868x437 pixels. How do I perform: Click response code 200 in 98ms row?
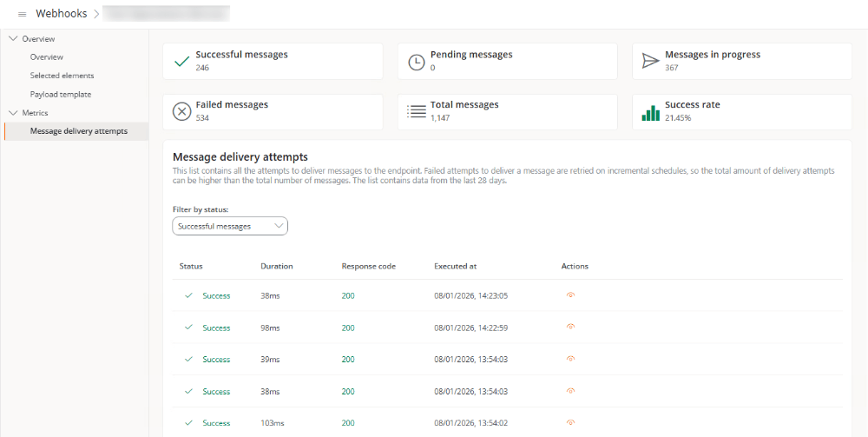pyautogui.click(x=348, y=328)
